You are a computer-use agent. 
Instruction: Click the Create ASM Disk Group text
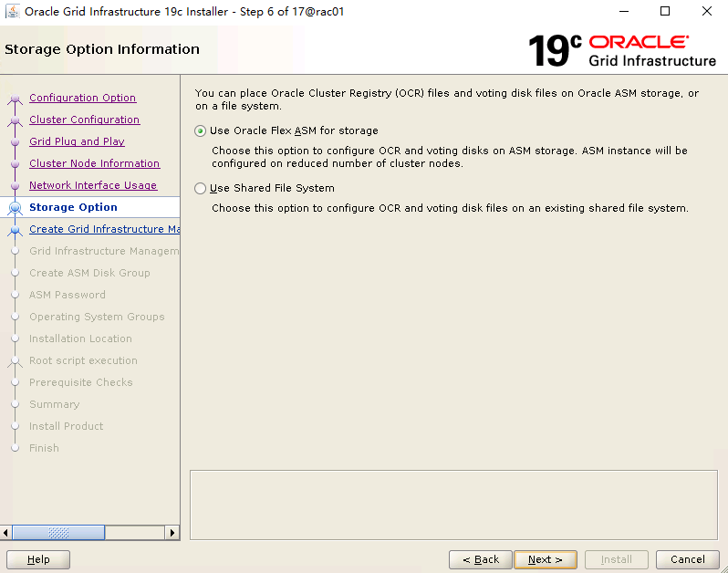pos(89,273)
